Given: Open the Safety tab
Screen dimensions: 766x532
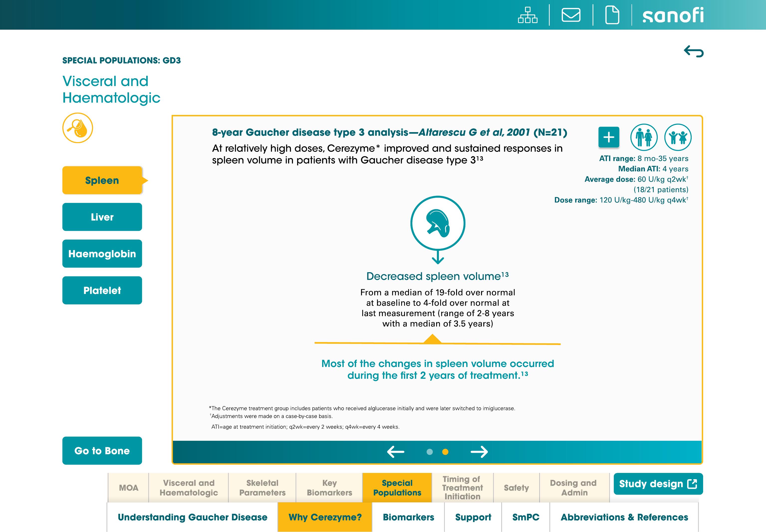Looking at the screenshot, I should (x=516, y=488).
